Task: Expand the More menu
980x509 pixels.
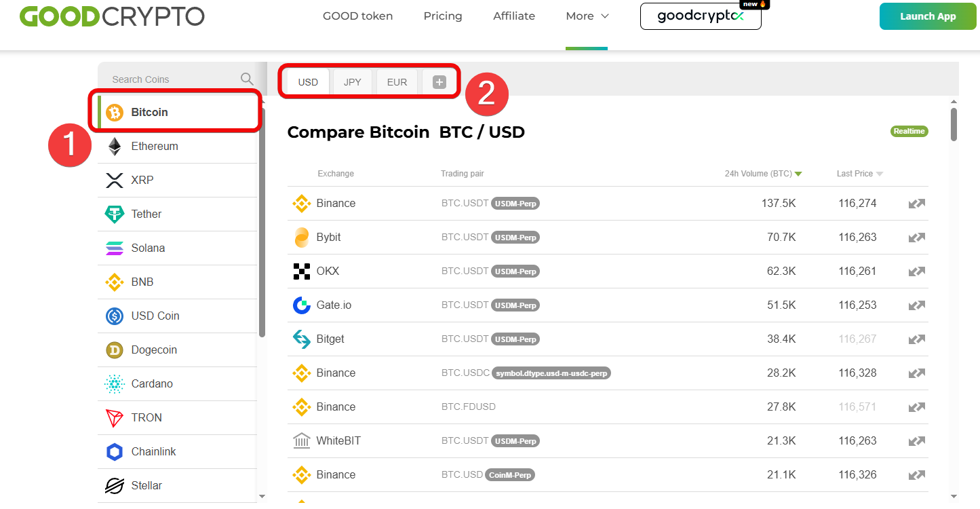Action: tap(587, 16)
